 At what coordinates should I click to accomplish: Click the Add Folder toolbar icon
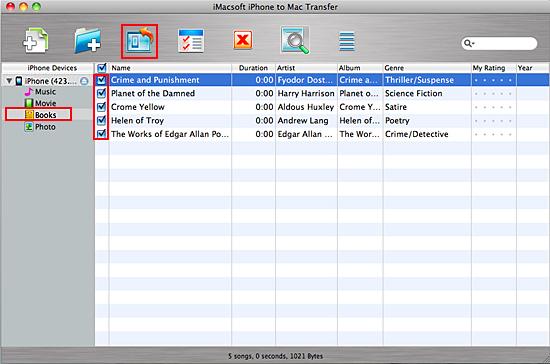87,41
